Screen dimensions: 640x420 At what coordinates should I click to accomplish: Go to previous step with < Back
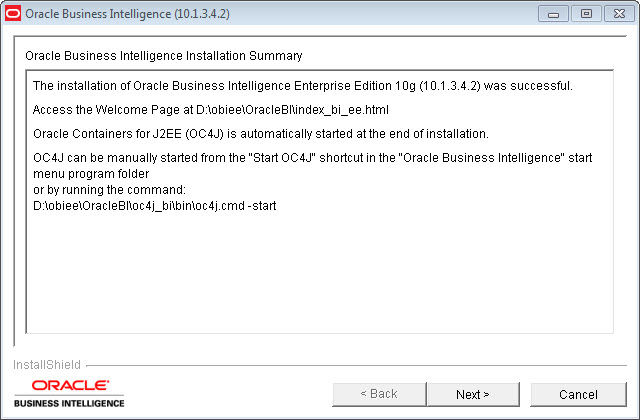coord(379,394)
